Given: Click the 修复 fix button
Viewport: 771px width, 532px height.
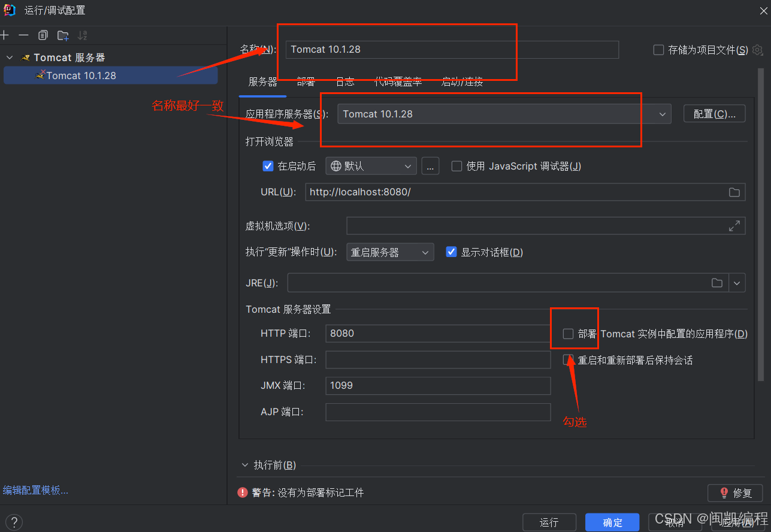Looking at the screenshot, I should pos(735,492).
